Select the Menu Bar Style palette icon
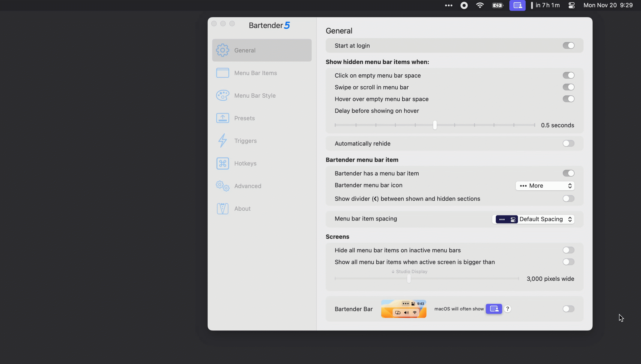 pyautogui.click(x=222, y=95)
